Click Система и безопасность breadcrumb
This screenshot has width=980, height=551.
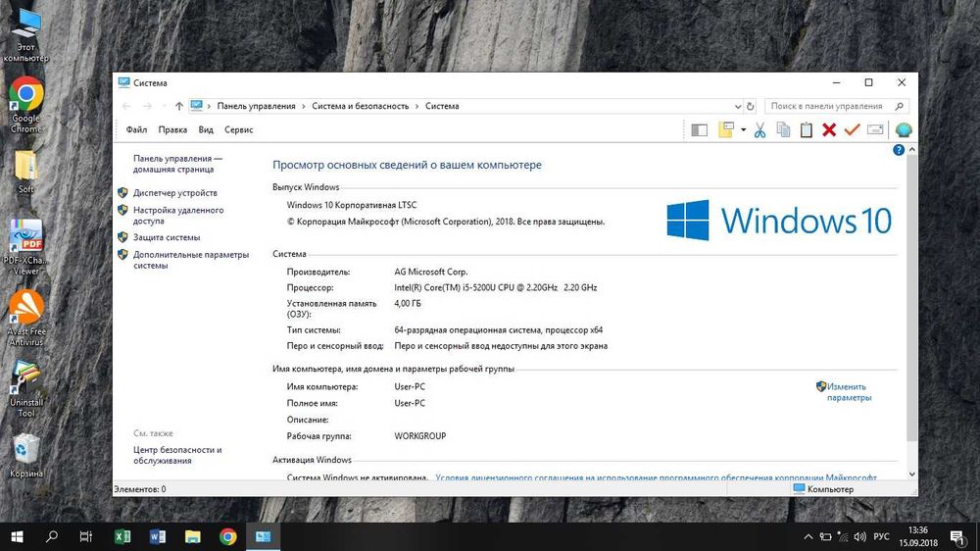pos(360,106)
